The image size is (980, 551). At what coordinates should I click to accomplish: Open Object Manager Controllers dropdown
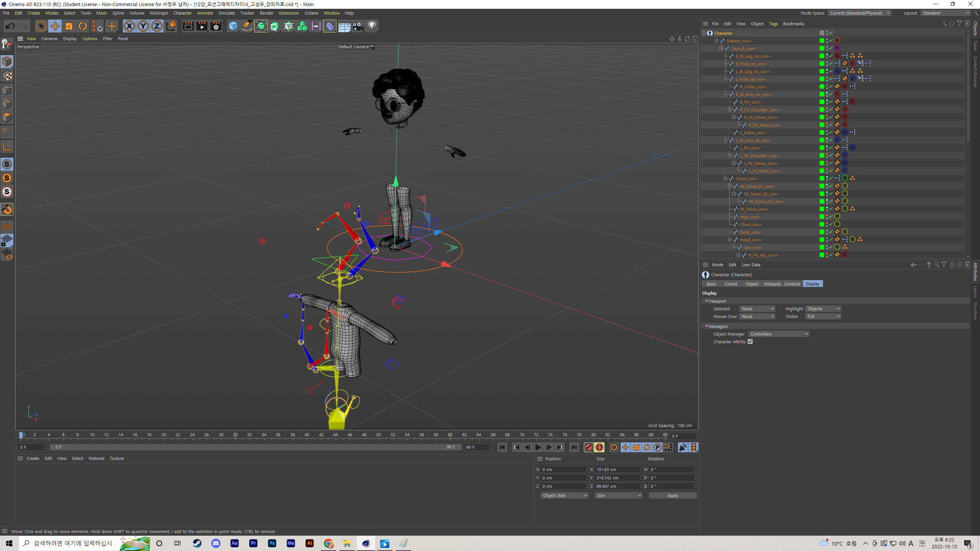(x=779, y=334)
